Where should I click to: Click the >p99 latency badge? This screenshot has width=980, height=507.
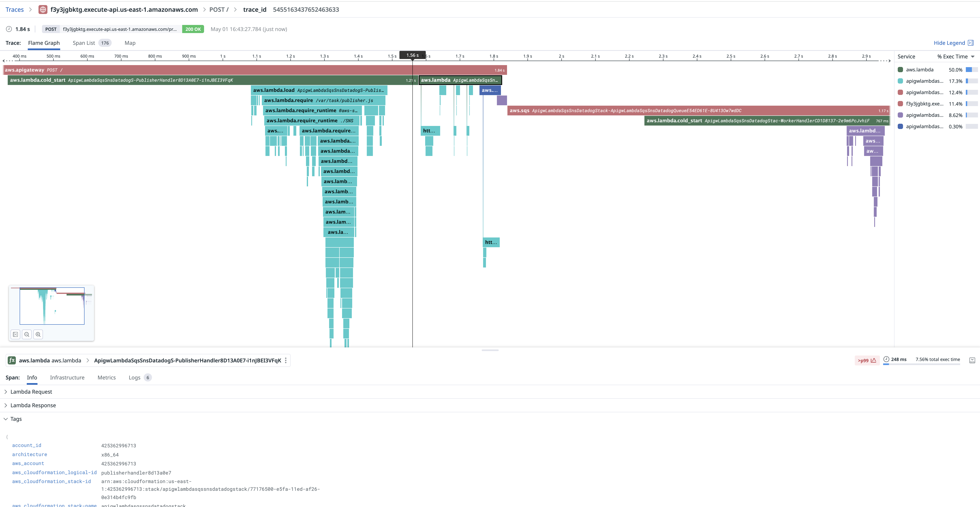coord(867,360)
